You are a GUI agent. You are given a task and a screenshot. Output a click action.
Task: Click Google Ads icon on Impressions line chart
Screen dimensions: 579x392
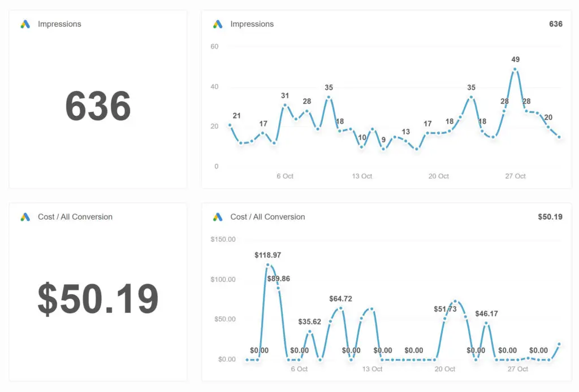218,24
